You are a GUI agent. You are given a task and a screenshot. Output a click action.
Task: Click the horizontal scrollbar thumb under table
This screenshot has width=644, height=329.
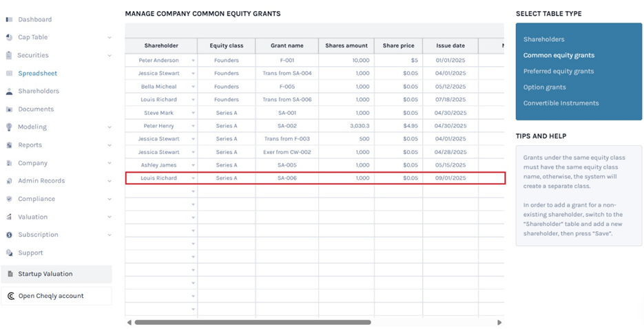(x=252, y=322)
